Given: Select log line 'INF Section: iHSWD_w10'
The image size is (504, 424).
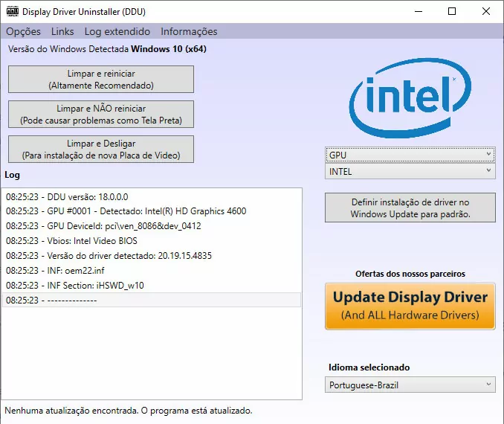Looking at the screenshot, I should coord(152,286).
